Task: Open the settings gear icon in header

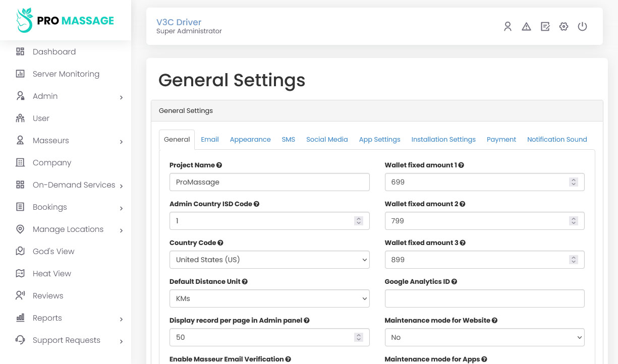Action: [x=564, y=27]
